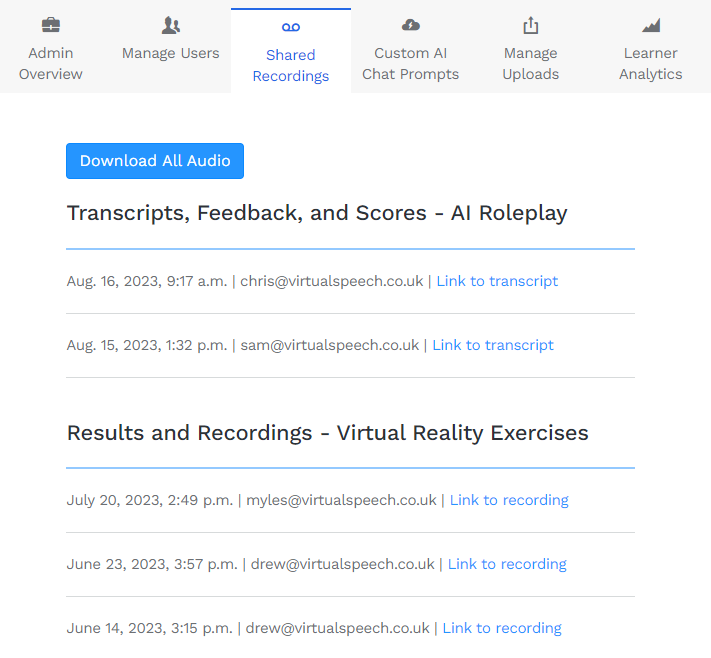Click the text Aug. 16, 2023, 9:17 a.m.
The height and width of the screenshot is (658, 711).
147,281
